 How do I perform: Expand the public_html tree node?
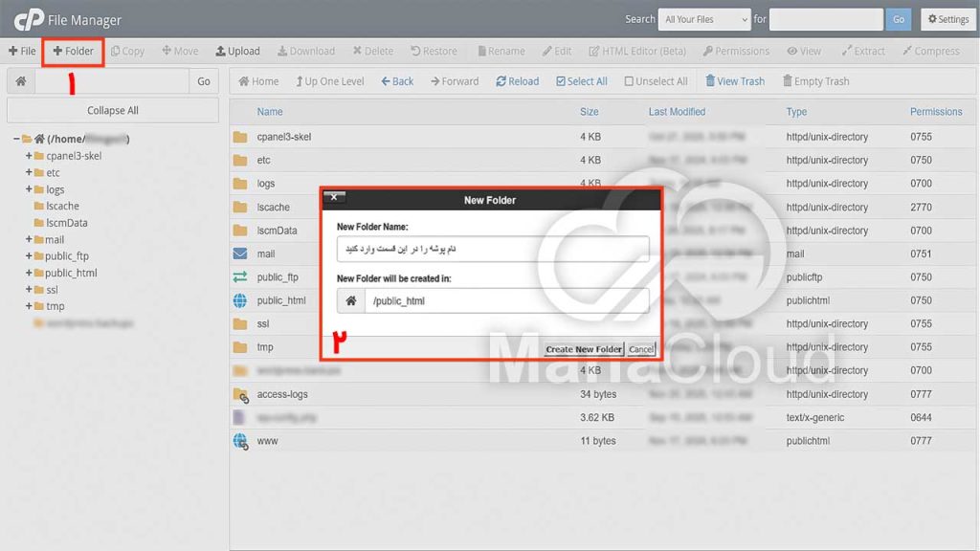pyautogui.click(x=29, y=273)
